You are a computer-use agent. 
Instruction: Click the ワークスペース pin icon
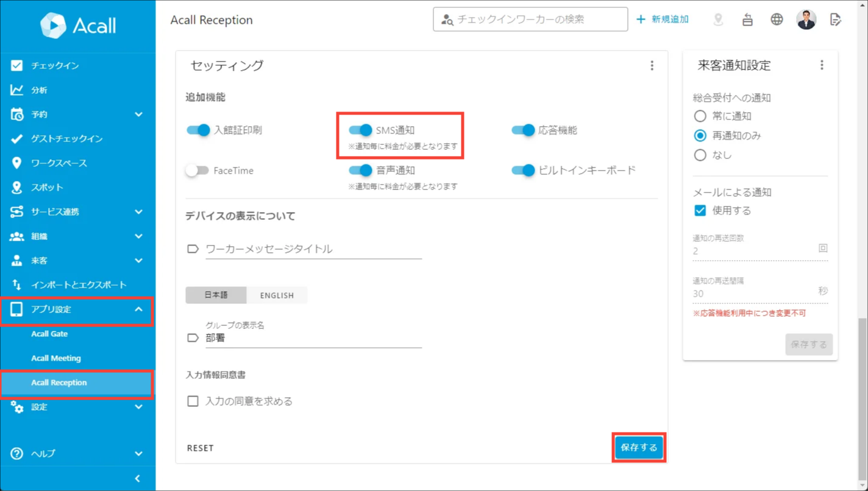16,163
